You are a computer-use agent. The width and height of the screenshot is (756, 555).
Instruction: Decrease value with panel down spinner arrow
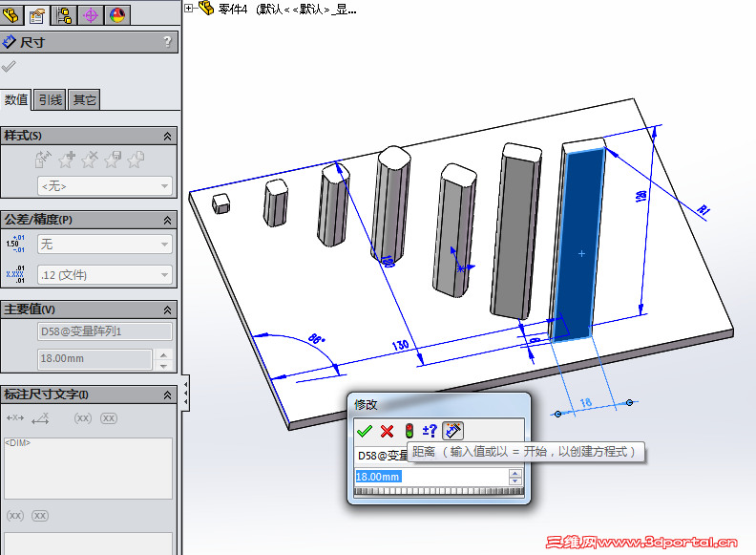click(x=163, y=365)
